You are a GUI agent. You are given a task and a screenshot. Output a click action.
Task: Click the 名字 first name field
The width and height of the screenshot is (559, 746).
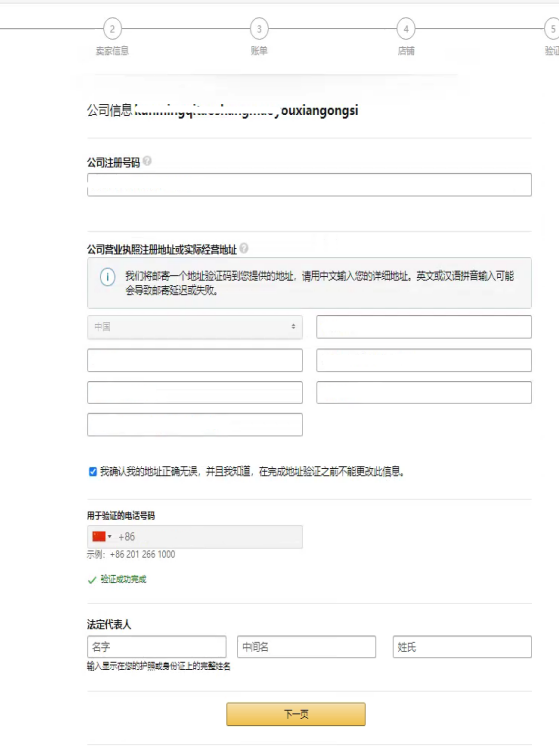(x=157, y=647)
